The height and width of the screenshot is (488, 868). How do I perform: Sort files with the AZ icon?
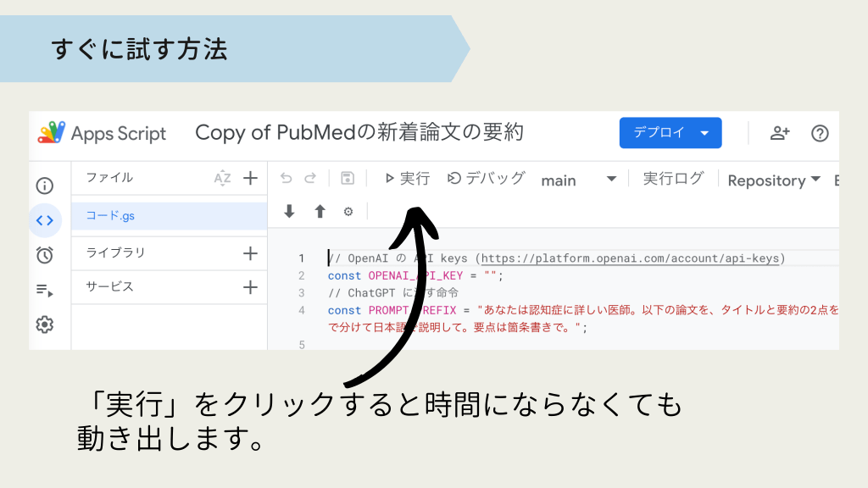click(222, 178)
